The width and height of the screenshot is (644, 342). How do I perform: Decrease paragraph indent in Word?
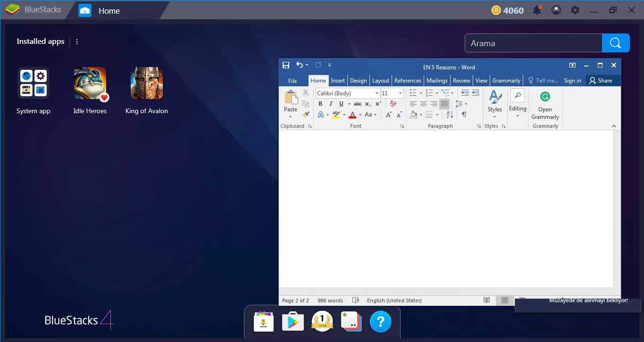coord(465,93)
